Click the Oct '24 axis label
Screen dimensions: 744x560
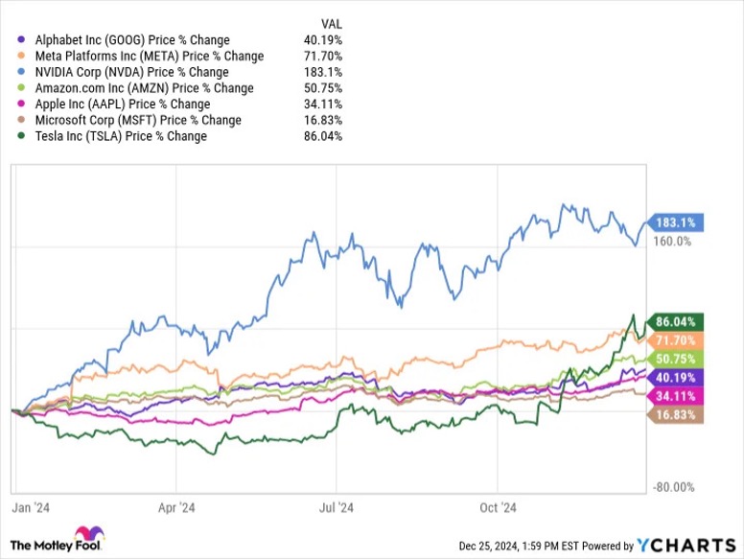(x=498, y=508)
